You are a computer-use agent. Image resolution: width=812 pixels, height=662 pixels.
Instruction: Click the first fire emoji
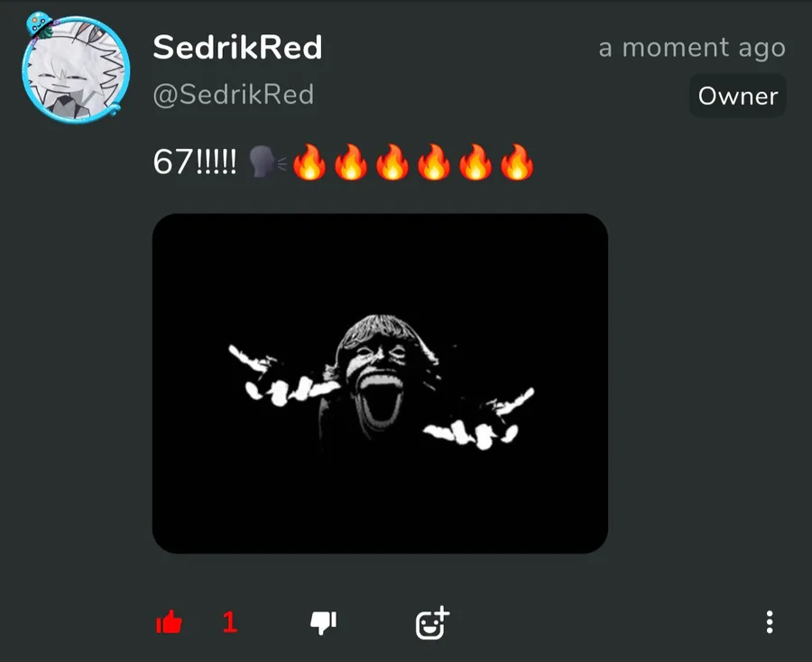tap(309, 162)
